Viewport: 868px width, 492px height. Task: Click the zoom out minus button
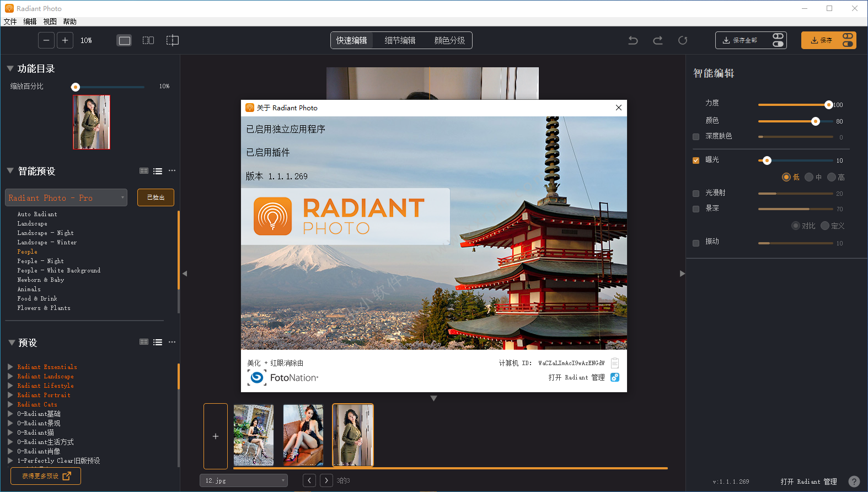click(x=46, y=40)
